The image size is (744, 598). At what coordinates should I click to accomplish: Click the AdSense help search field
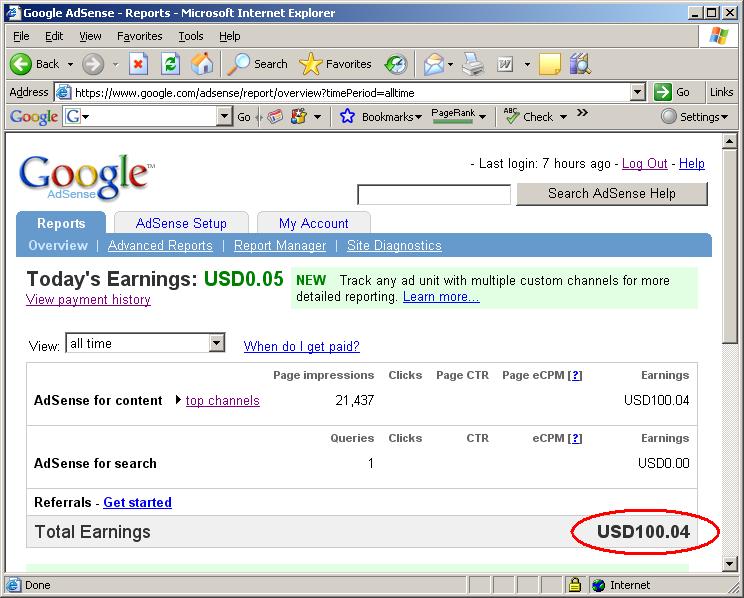point(434,195)
